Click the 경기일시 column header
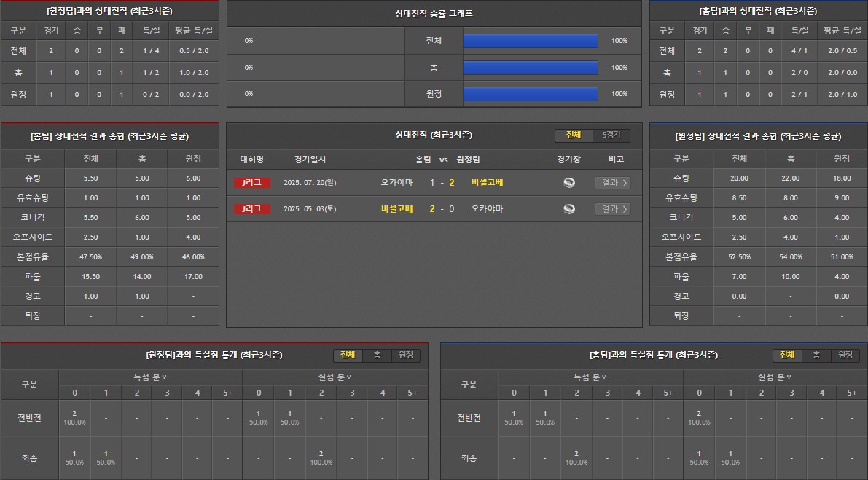 click(x=310, y=160)
